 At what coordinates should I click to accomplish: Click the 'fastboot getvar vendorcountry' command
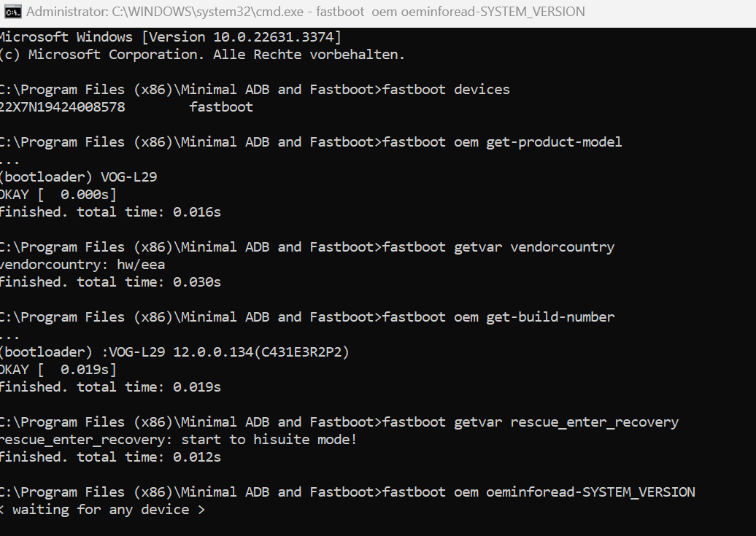[498, 246]
